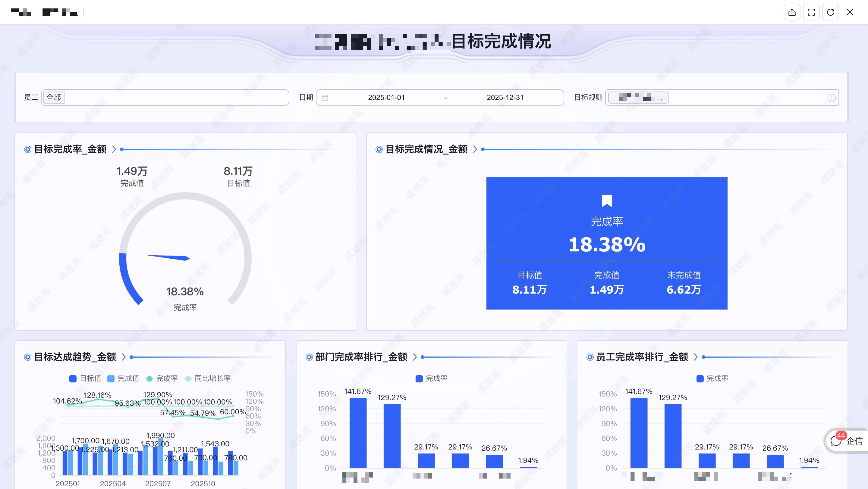Viewport: 868px width, 489px height.
Task: Open the 目标规则 dropdown field
Action: tap(722, 98)
